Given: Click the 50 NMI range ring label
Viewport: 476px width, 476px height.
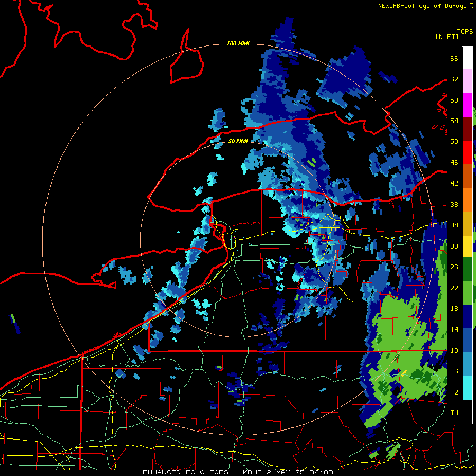Looking at the screenshot, I should click(238, 141).
